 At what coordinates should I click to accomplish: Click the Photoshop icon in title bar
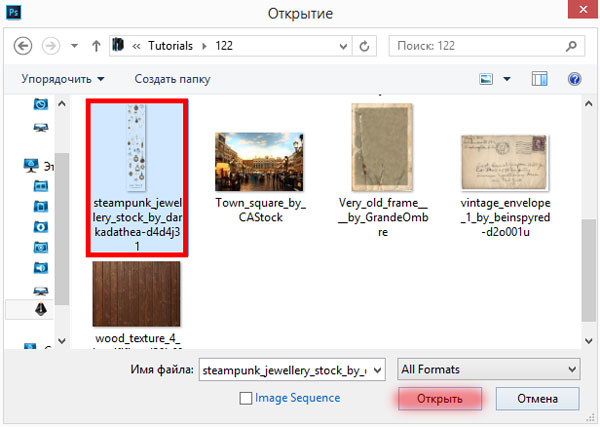tap(13, 12)
